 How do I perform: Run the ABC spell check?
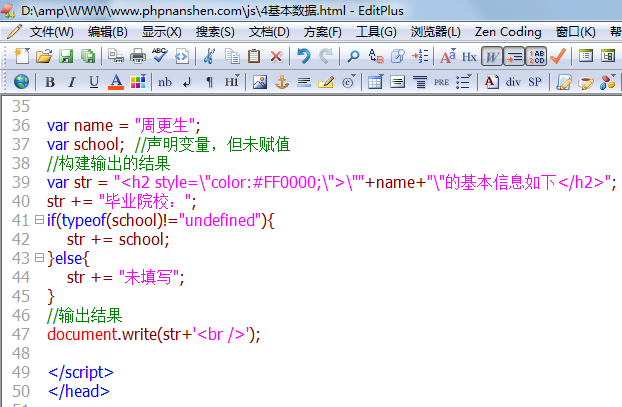[160, 56]
